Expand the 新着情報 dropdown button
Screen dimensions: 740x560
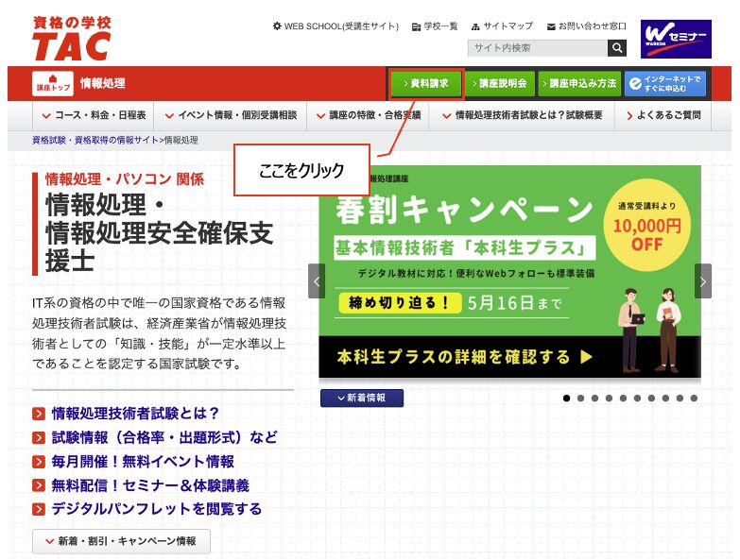point(362,398)
